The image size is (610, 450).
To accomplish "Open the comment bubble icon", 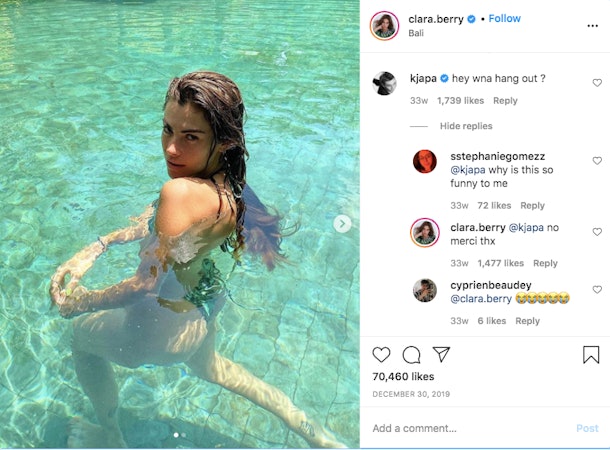I will (x=411, y=355).
